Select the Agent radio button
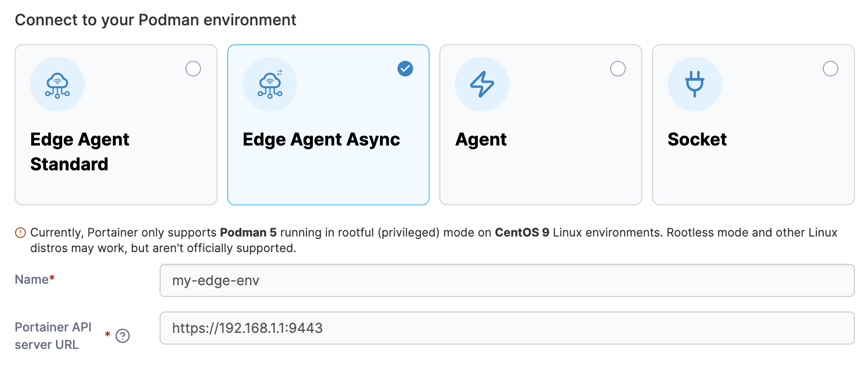 [x=618, y=69]
